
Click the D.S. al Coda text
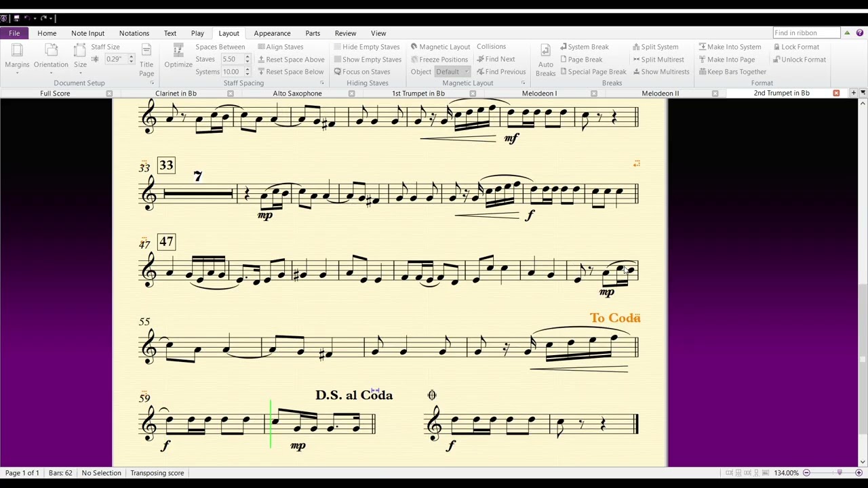tap(354, 395)
